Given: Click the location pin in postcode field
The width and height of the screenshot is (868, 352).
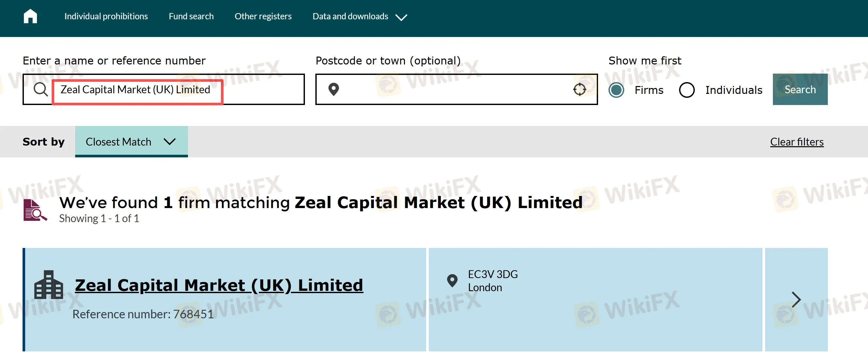Looking at the screenshot, I should [x=333, y=89].
